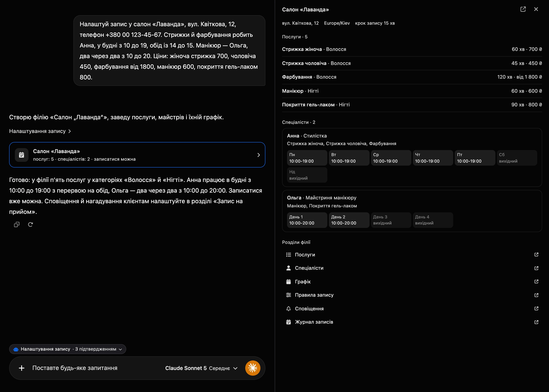Close the Салон «Лаванда» side panel
The image size is (549, 392).
point(536,9)
